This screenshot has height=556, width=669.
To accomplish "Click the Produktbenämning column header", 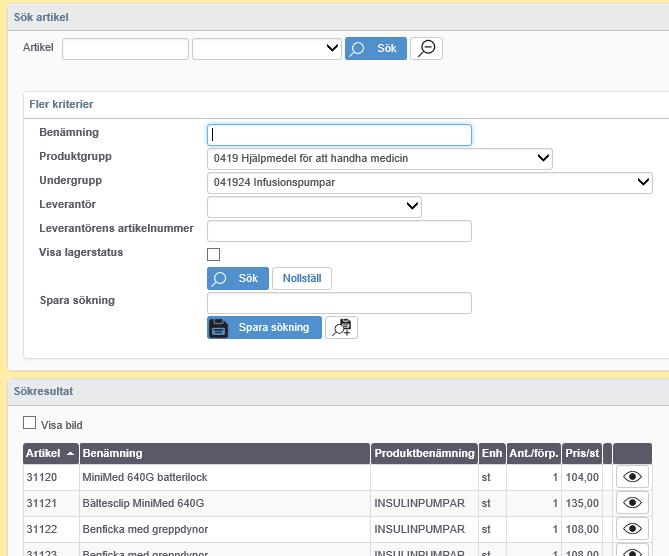I will (x=424, y=453).
